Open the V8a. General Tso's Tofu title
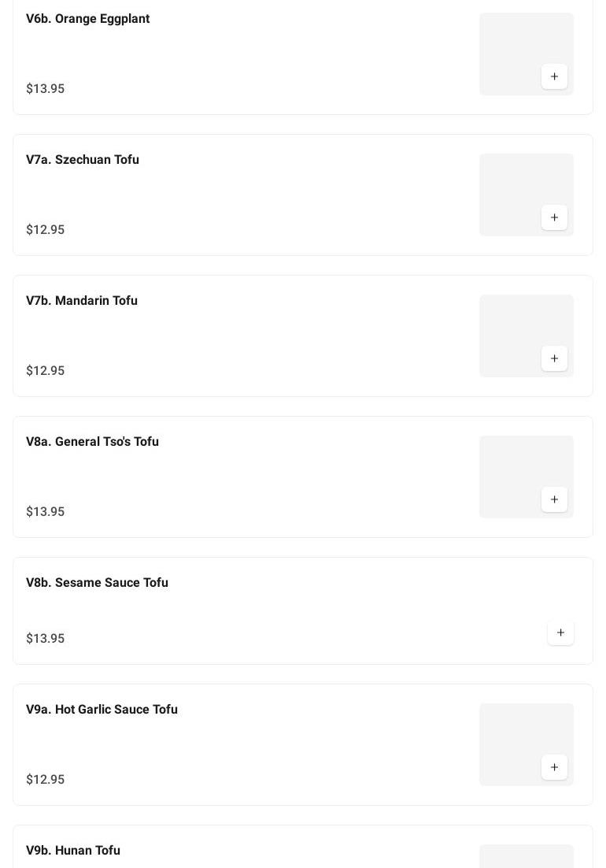The image size is (606, 868). [92, 442]
